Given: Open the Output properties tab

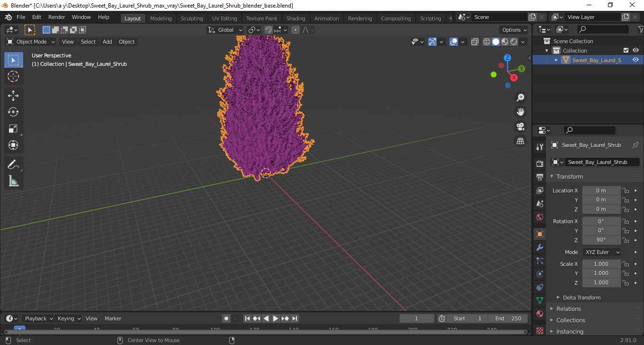Looking at the screenshot, I should 539,177.
